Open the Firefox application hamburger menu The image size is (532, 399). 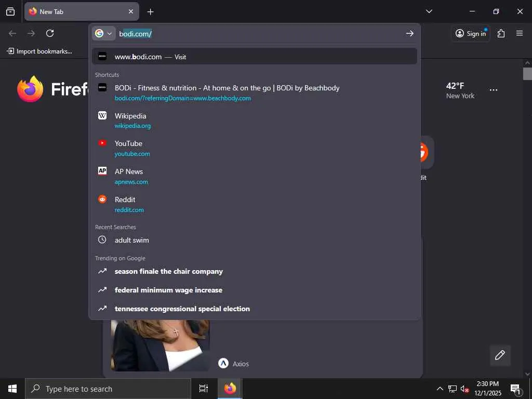[520, 33]
